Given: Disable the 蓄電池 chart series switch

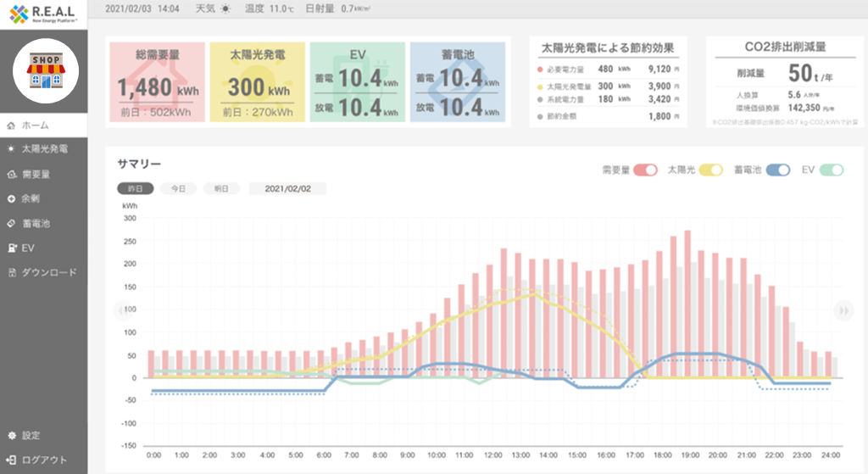Looking at the screenshot, I should pyautogui.click(x=778, y=170).
